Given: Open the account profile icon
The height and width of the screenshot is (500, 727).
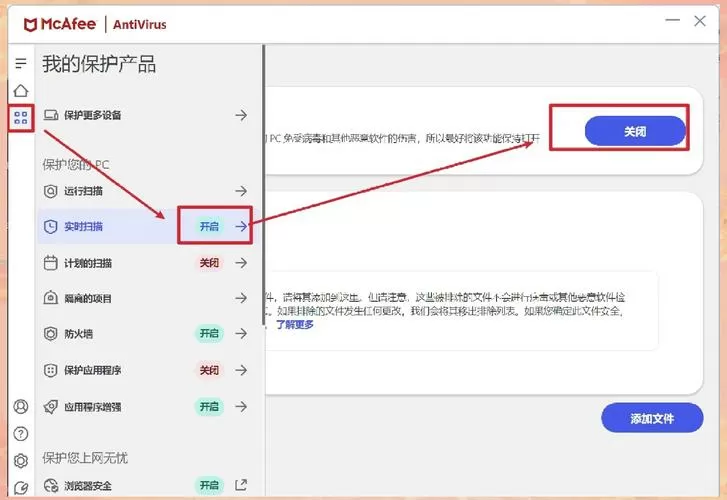Looking at the screenshot, I should 21,406.
